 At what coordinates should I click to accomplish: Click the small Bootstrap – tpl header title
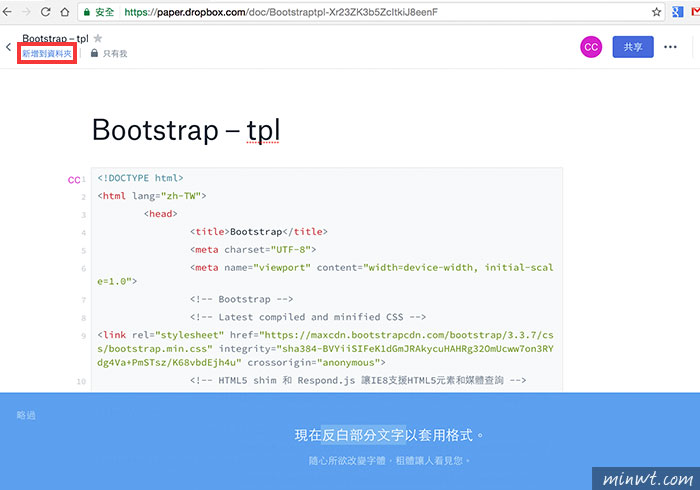pyautogui.click(x=55, y=38)
